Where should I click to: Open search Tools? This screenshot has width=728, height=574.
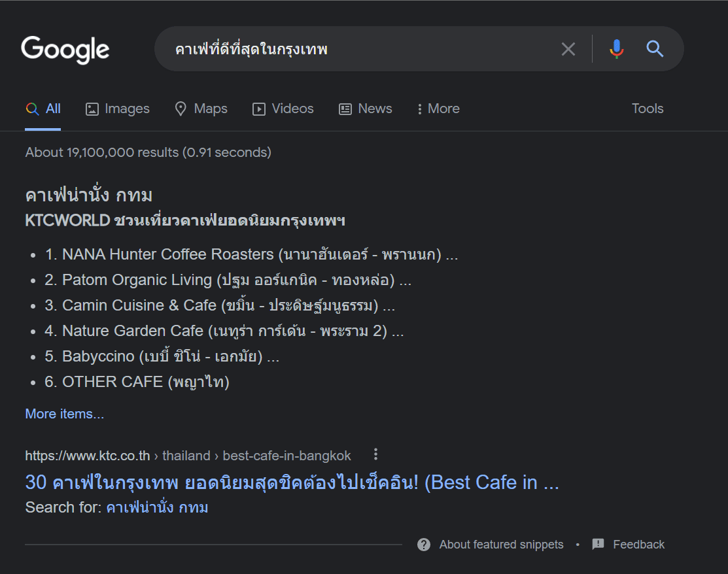click(647, 109)
